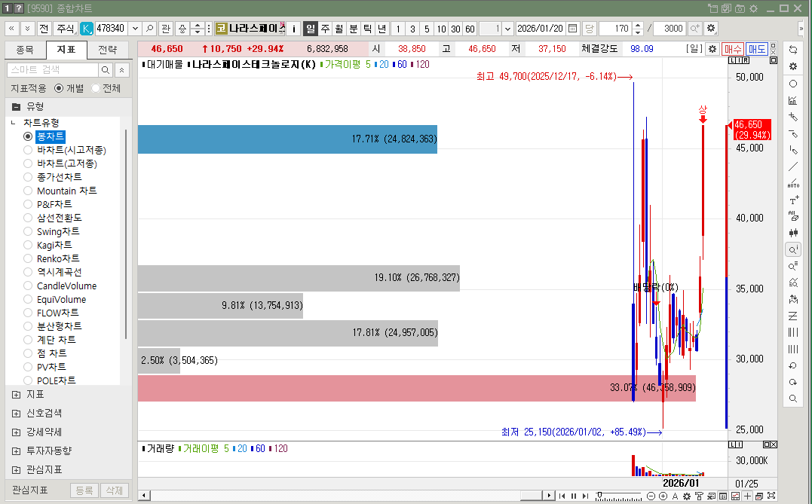Click the pause playback button below chart
The width and height of the screenshot is (812, 504).
pyautogui.click(x=574, y=496)
